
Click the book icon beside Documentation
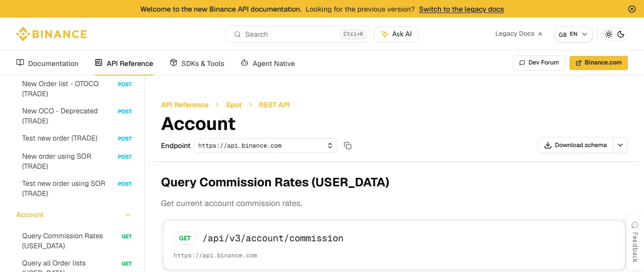coord(20,63)
